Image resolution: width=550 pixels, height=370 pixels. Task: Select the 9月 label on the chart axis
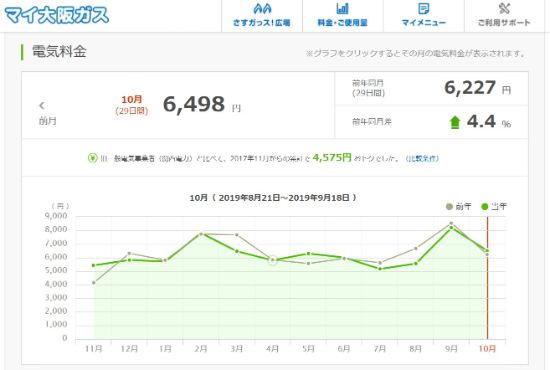(451, 349)
